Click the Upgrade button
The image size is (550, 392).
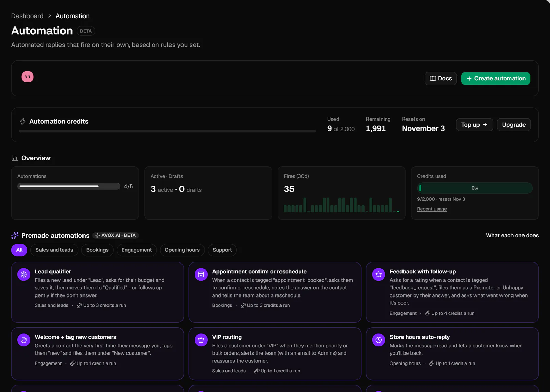[x=514, y=125]
